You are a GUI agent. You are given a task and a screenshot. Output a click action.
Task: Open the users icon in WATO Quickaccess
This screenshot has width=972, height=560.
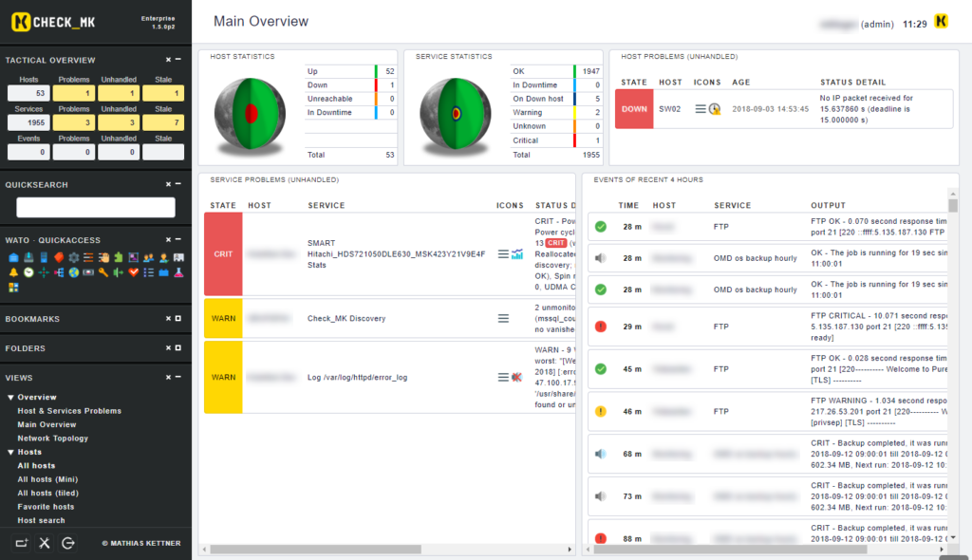click(149, 257)
